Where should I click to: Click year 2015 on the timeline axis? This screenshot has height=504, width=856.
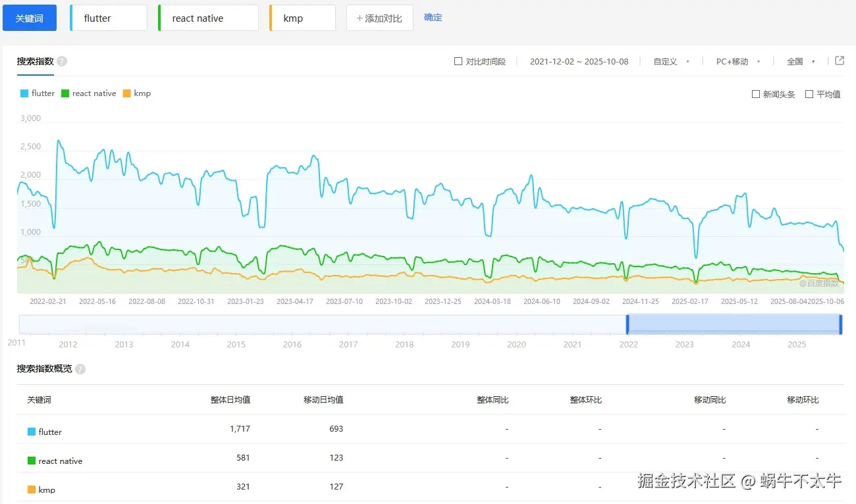236,344
